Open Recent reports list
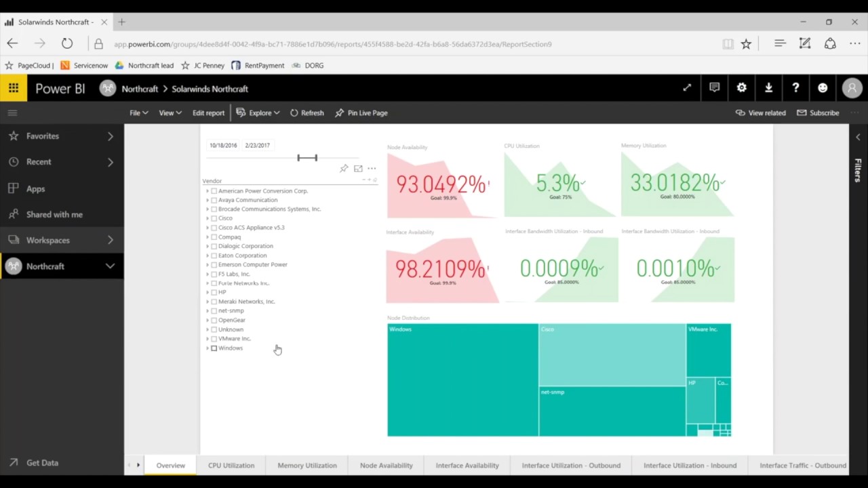The width and height of the screenshot is (868, 488). (x=61, y=162)
